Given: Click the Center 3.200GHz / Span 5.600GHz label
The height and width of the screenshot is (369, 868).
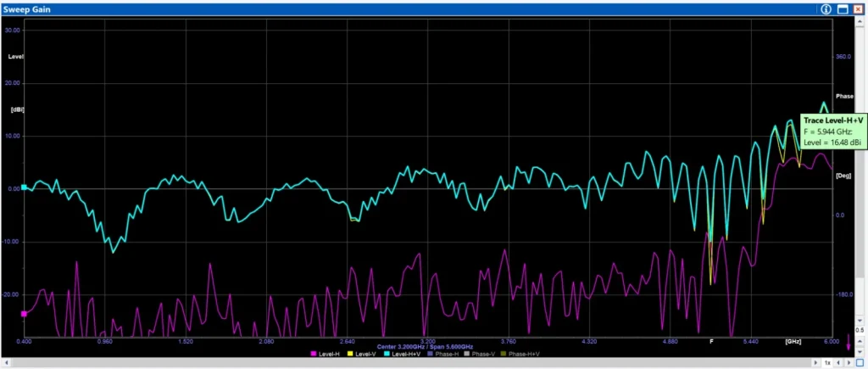Looking at the screenshot, I should coord(426,347).
